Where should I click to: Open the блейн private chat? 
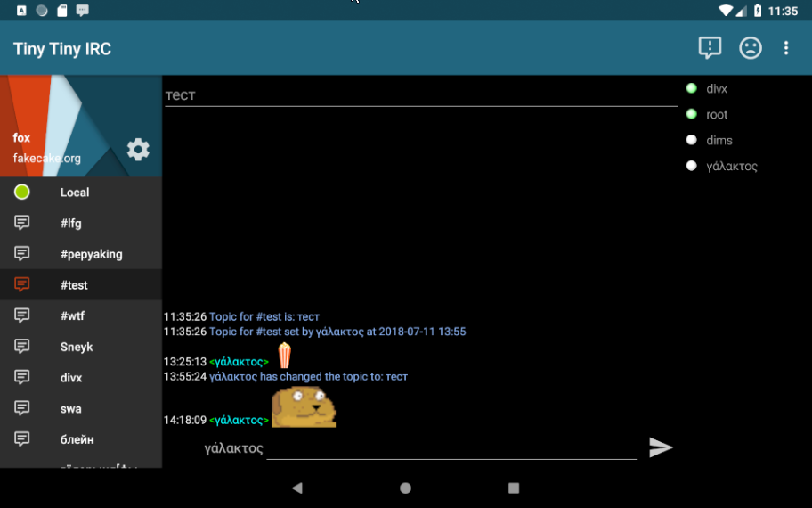[x=81, y=439]
